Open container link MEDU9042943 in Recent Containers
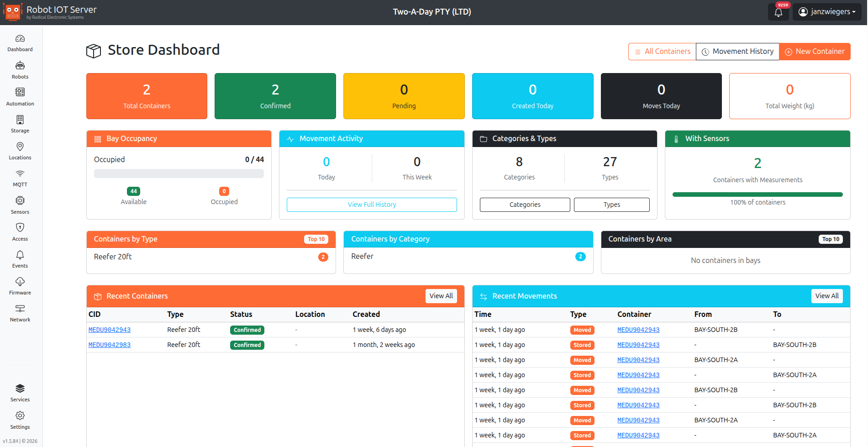The image size is (868, 447). coord(110,330)
